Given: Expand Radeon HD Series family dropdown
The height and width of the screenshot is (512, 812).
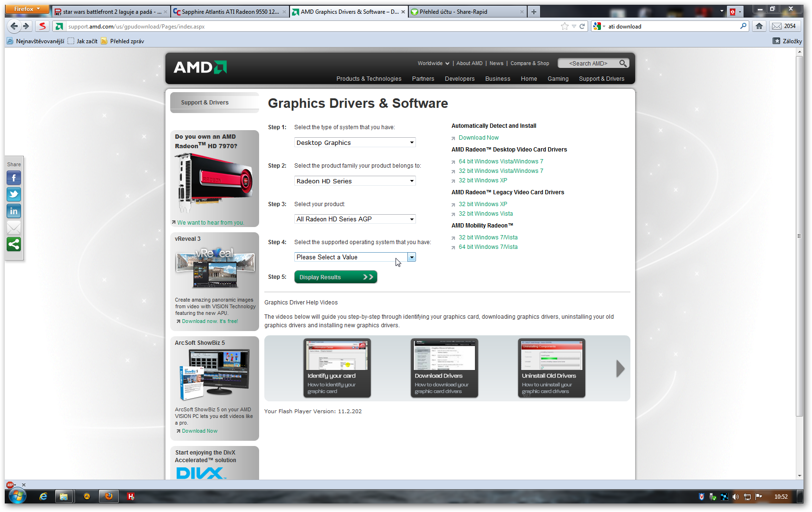Looking at the screenshot, I should pos(355,181).
